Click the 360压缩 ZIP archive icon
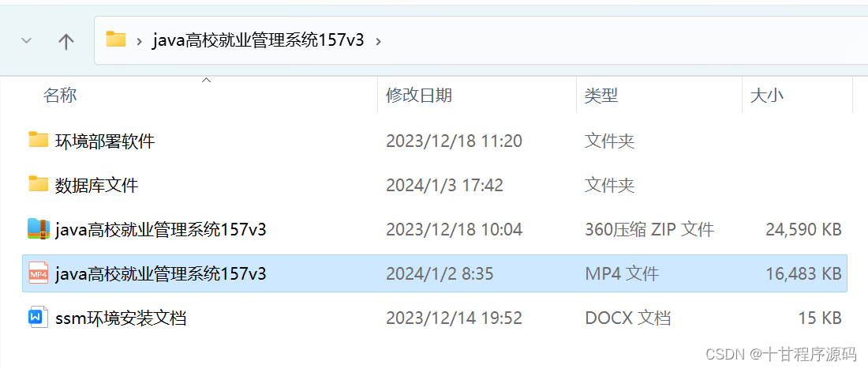 click(39, 228)
